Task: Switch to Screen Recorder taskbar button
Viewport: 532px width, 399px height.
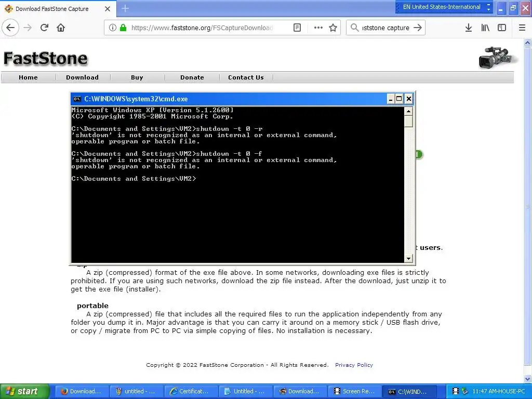Action: click(x=355, y=391)
